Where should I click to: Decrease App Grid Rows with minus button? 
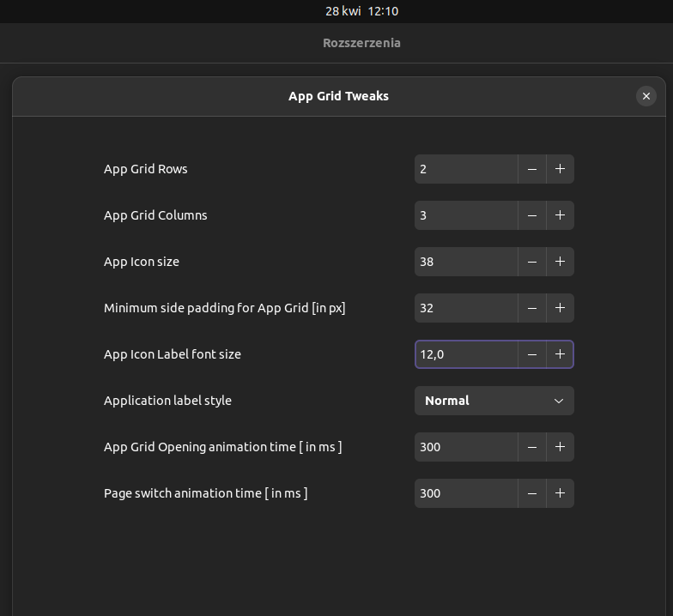(532, 169)
